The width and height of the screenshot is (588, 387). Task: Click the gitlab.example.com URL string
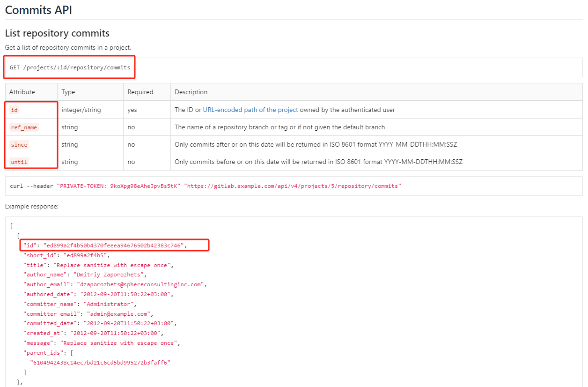(x=293, y=186)
